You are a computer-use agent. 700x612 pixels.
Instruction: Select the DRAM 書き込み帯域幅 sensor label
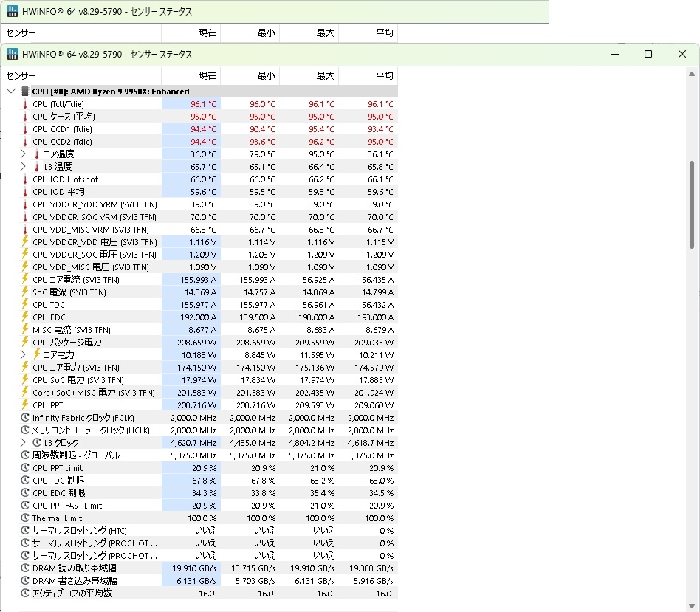(75, 581)
